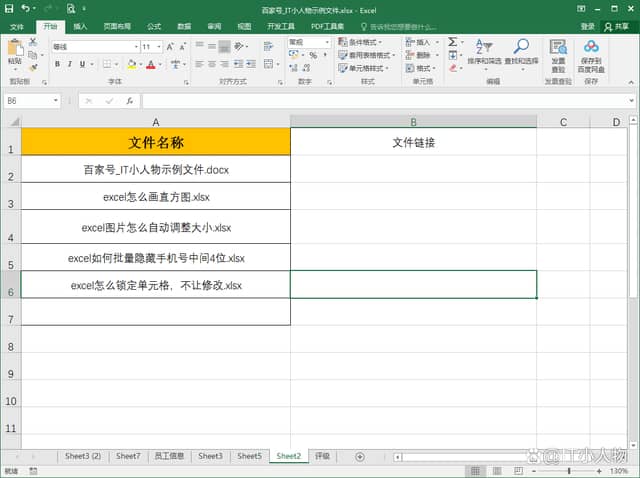The width and height of the screenshot is (640, 478).
Task: Click the invoice check icon
Action: 558,55
